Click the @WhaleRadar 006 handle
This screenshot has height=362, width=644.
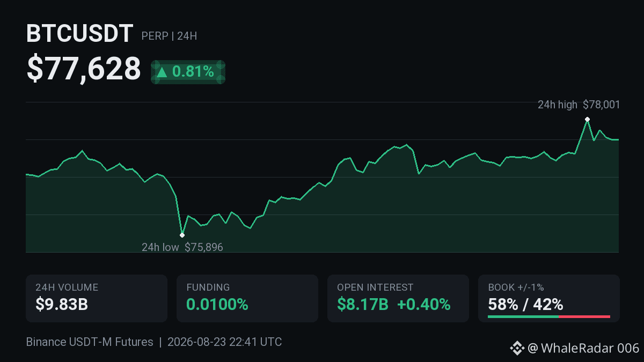(583, 349)
